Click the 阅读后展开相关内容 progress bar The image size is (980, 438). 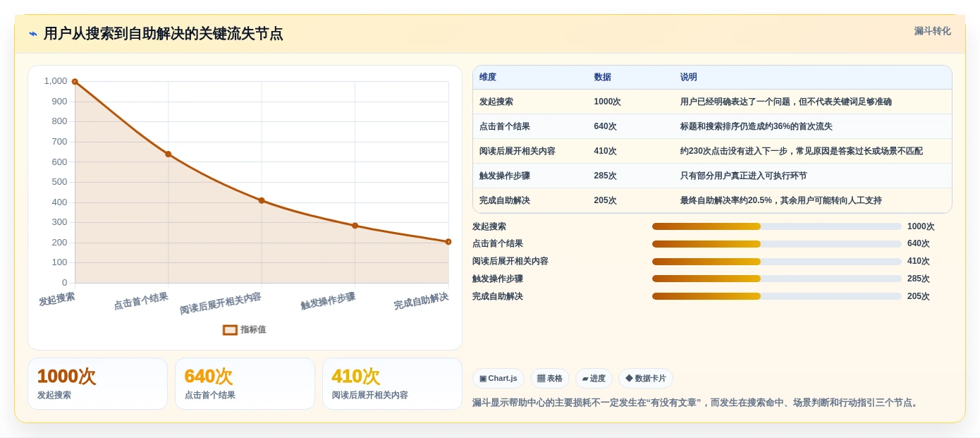[x=777, y=262]
